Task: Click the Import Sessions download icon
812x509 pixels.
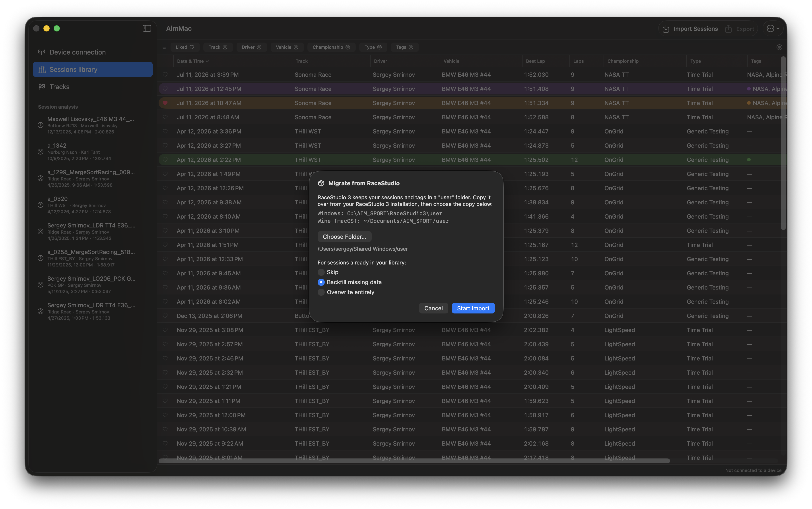Action: (x=666, y=29)
